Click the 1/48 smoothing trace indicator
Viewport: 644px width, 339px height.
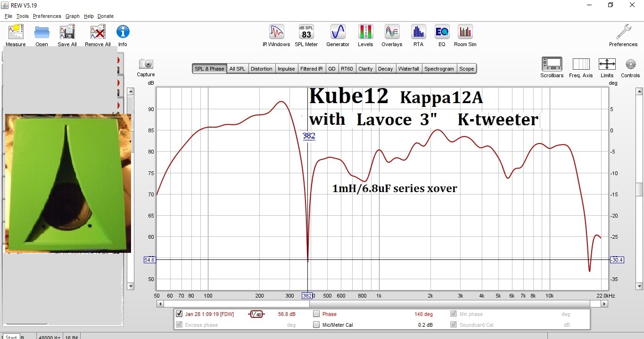click(256, 314)
